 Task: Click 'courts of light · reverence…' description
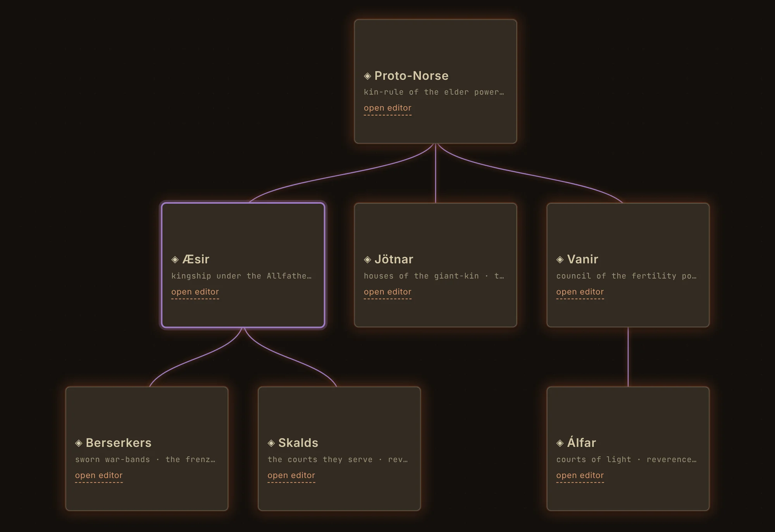(627, 460)
